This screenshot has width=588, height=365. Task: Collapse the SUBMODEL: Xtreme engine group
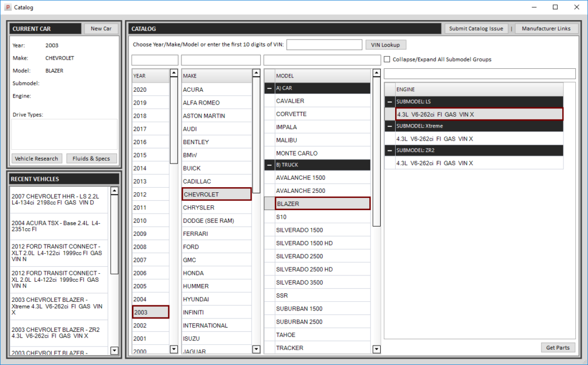click(390, 126)
